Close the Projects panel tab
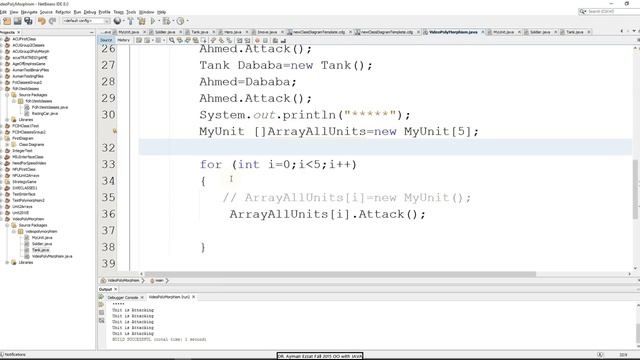 [x=18, y=32]
